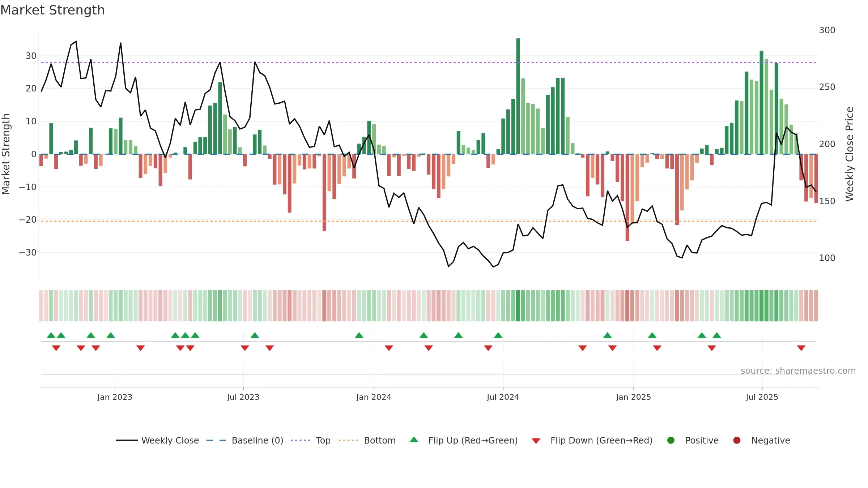Click the source: sharemaestro.com text

tap(798, 371)
